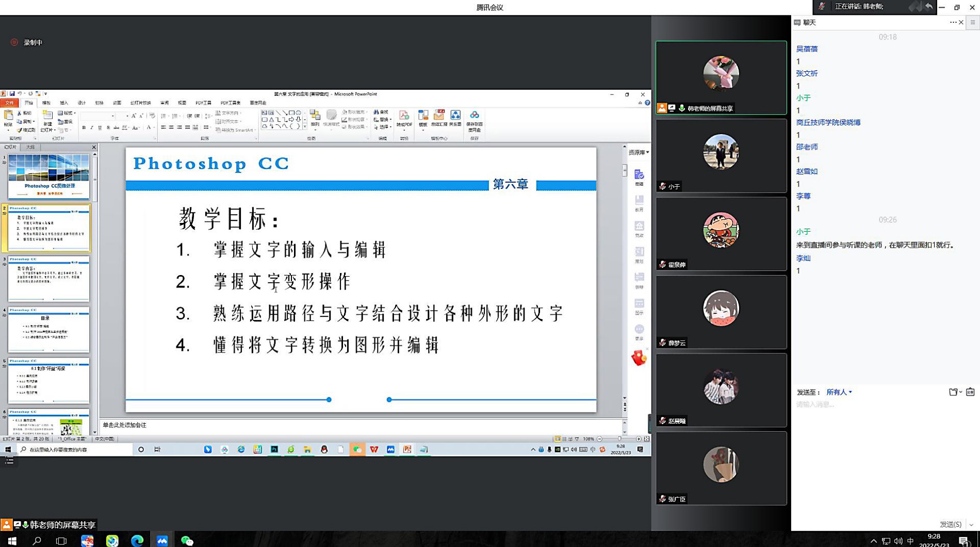Set paragraph to center alignment
The image size is (980, 547).
(171, 127)
